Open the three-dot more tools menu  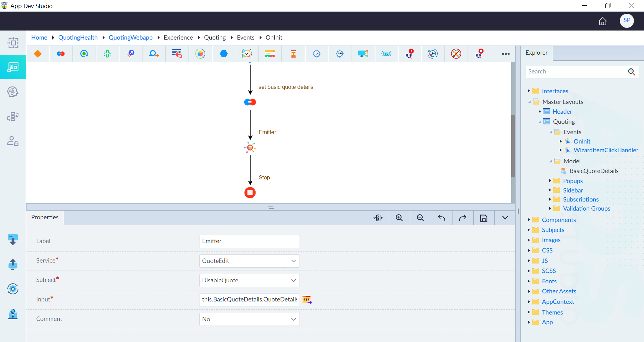(505, 54)
